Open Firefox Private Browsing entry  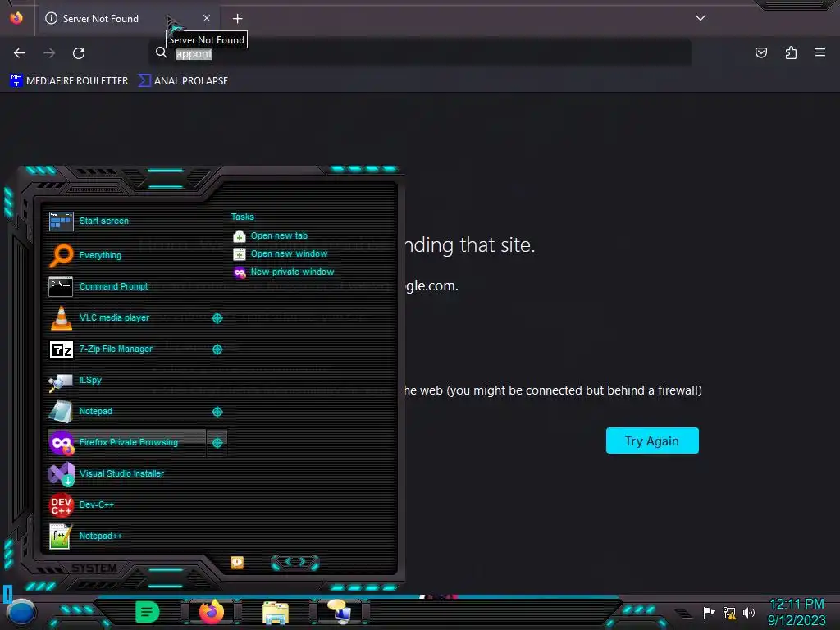126,442
